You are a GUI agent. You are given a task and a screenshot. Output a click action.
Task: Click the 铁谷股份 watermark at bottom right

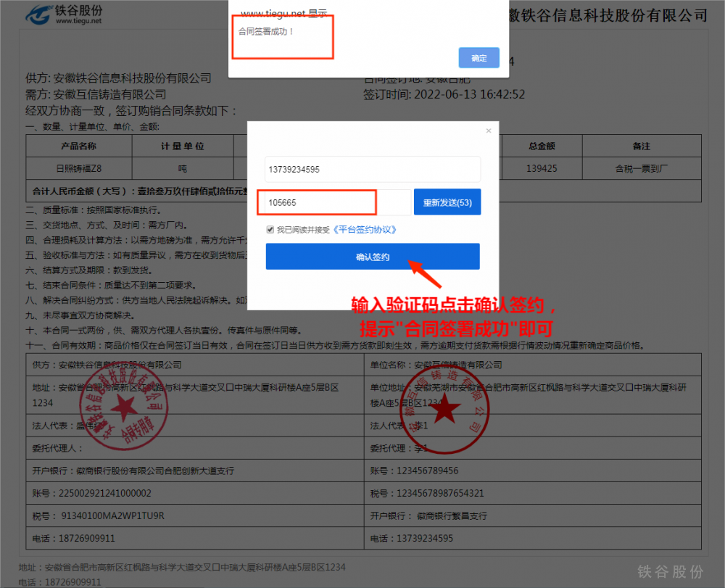pos(670,571)
